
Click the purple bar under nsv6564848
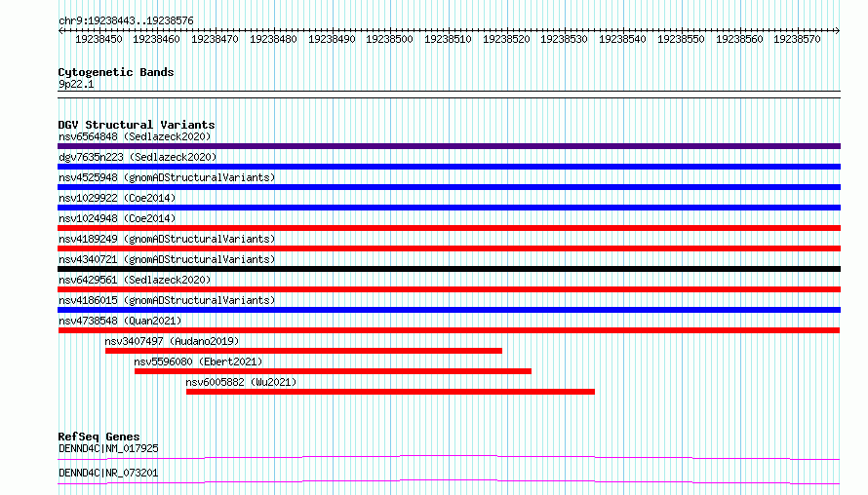coord(449,146)
